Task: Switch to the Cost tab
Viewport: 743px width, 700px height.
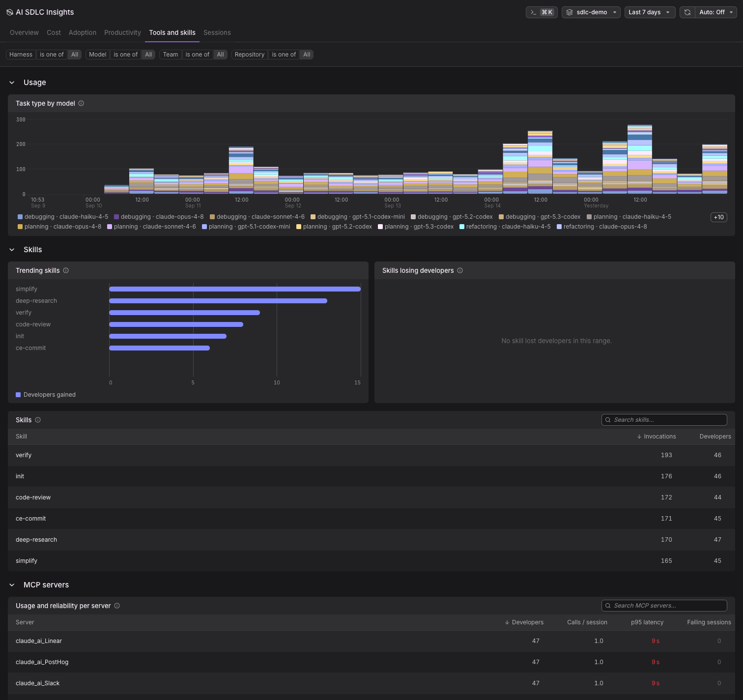Action: (54, 32)
